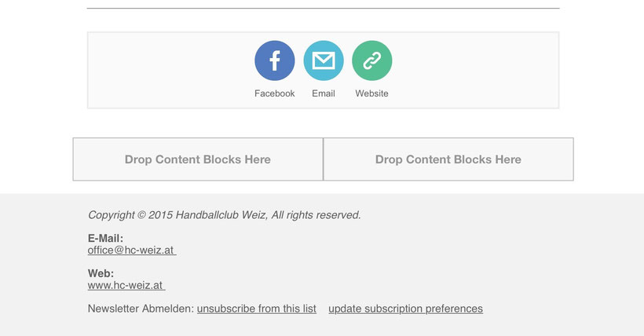Open the office@hc-weiz.at email link
This screenshot has width=644, height=336.
click(x=132, y=250)
